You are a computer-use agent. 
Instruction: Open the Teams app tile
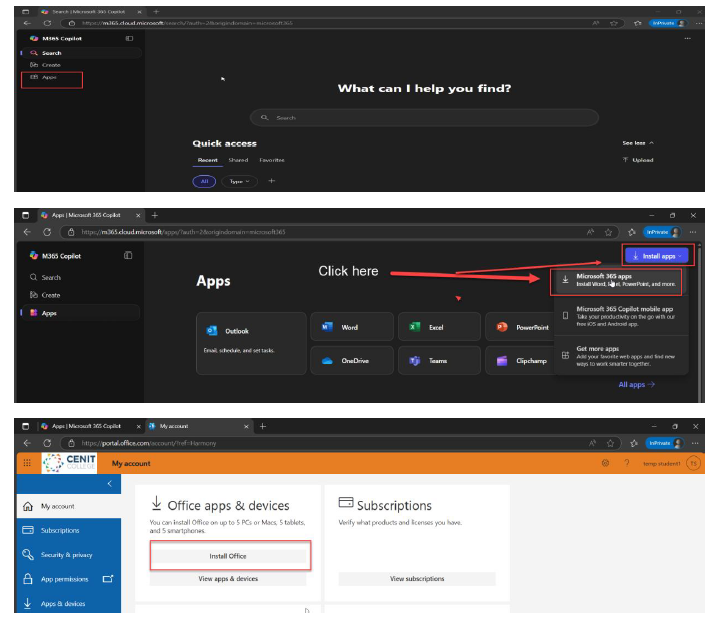[x=439, y=361]
